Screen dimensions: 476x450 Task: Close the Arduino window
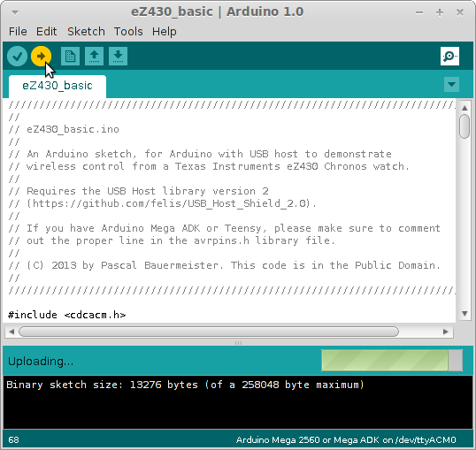(460, 12)
